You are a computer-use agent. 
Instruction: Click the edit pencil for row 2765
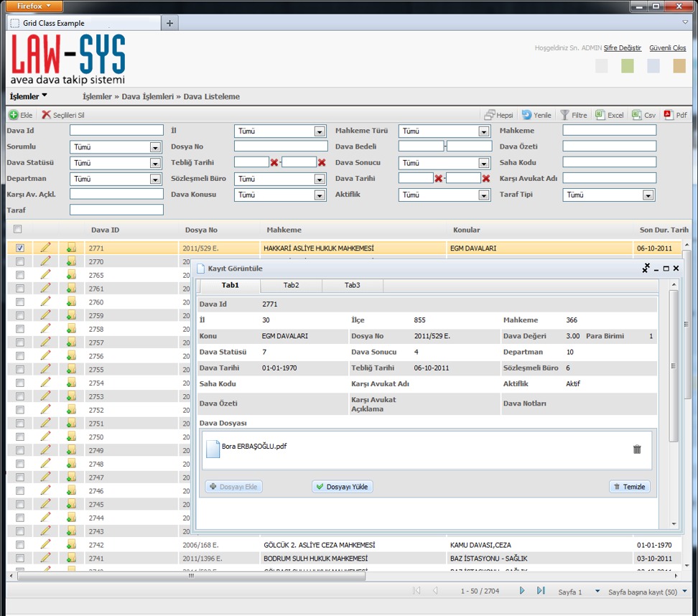pyautogui.click(x=45, y=275)
